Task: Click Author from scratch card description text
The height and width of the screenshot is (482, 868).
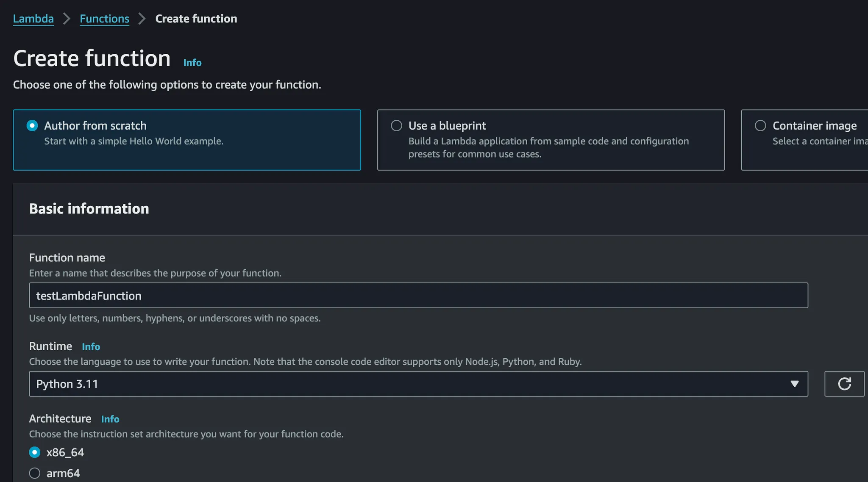Action: (134, 141)
